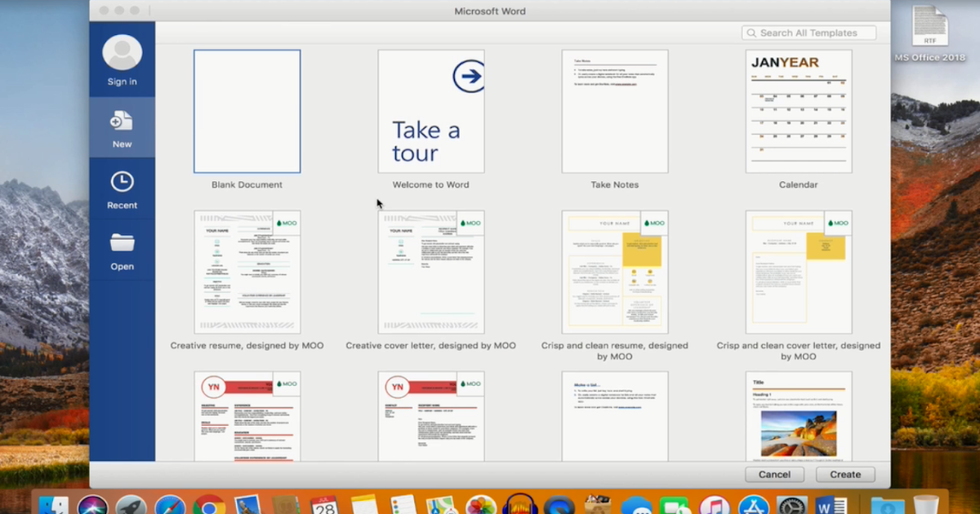Click the Create button
980x514 pixels.
[845, 474]
